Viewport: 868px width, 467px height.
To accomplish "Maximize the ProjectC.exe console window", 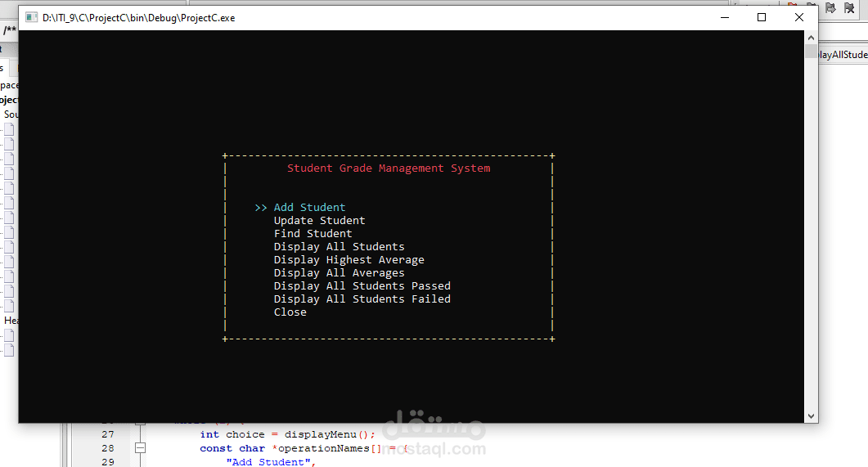I will tap(762, 18).
